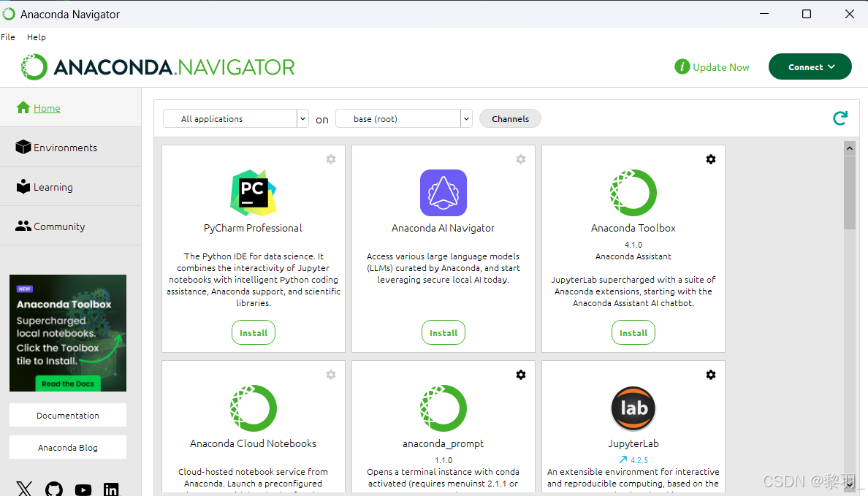The width and height of the screenshot is (868, 496).
Task: Click the vertical scrollbar thumb
Action: 850,192
